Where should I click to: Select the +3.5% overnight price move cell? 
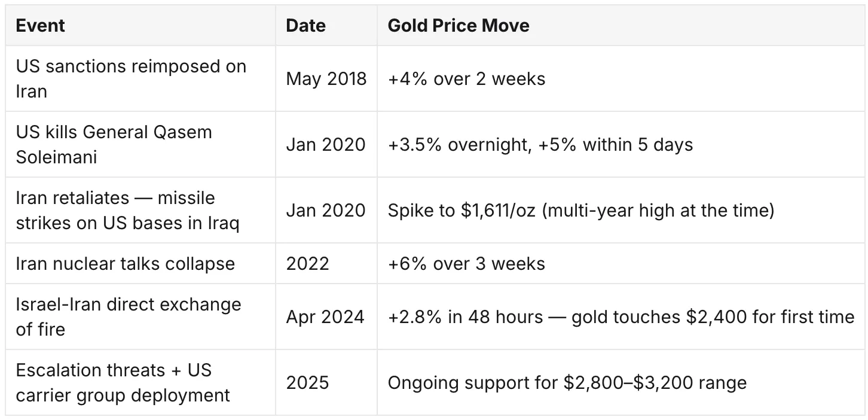click(621, 144)
